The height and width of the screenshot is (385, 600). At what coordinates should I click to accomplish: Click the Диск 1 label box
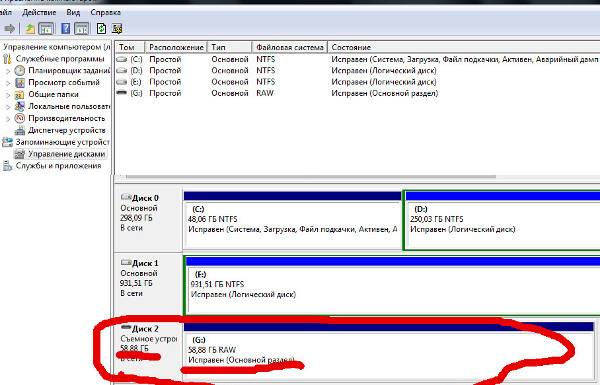click(148, 284)
